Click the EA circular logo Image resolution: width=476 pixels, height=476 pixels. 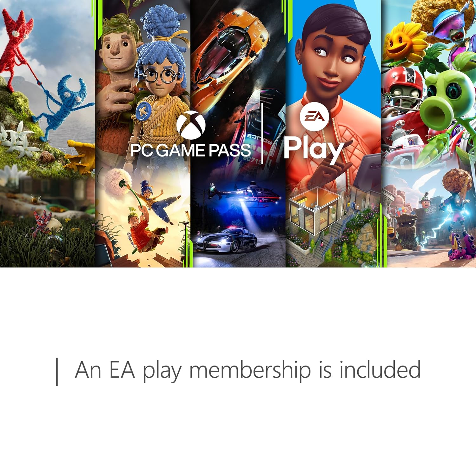314,117
